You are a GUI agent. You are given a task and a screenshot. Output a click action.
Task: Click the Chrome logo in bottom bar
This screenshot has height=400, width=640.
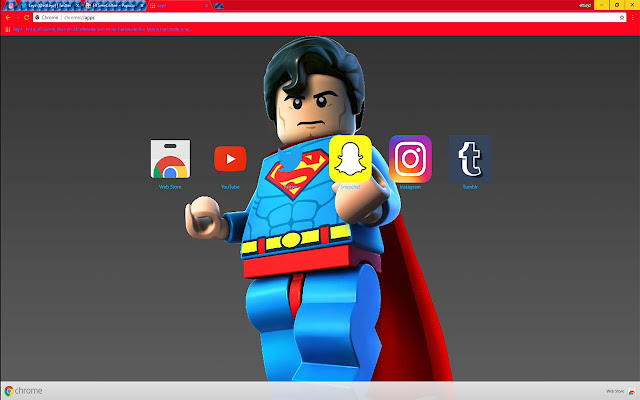coord(24,391)
